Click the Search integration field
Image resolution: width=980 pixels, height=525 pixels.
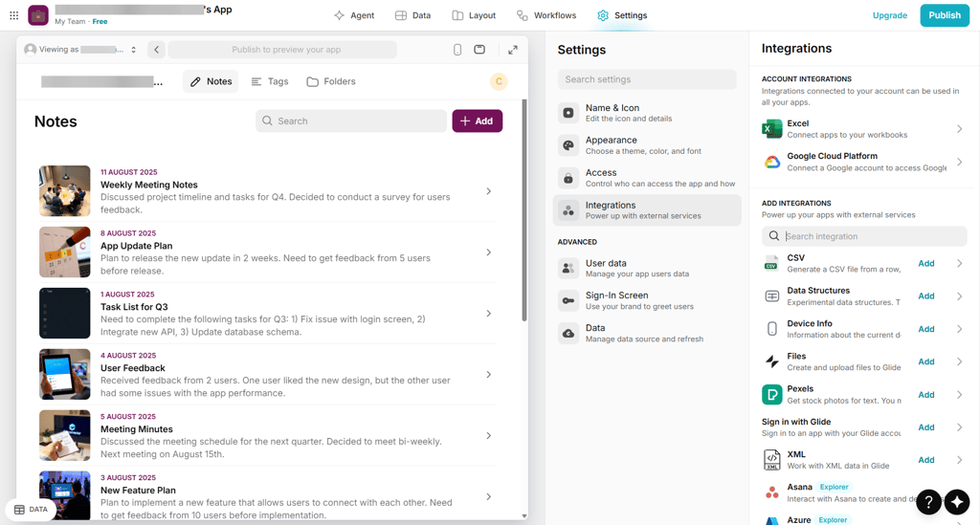[x=864, y=236]
